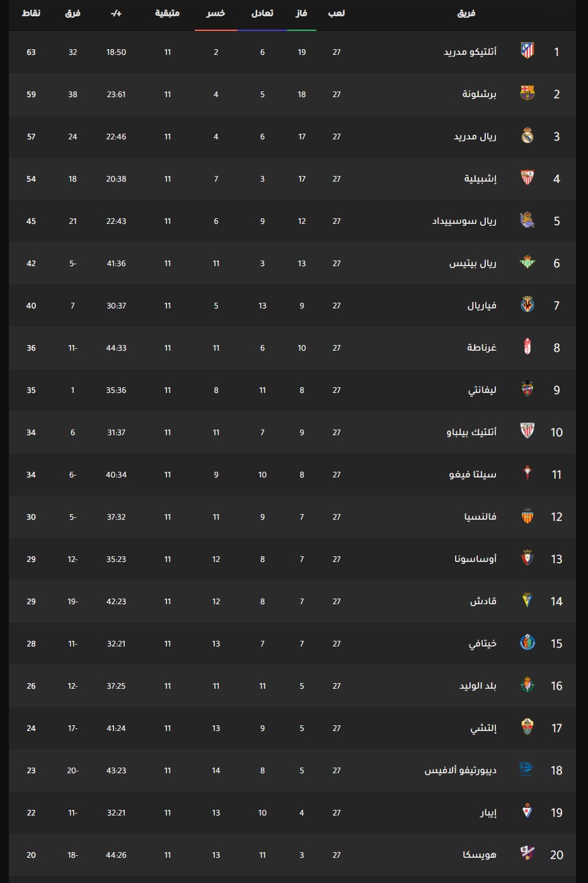Viewport: 588px width, 883px height.
Task: Sort by the فاز wins column header
Action: [x=301, y=13]
